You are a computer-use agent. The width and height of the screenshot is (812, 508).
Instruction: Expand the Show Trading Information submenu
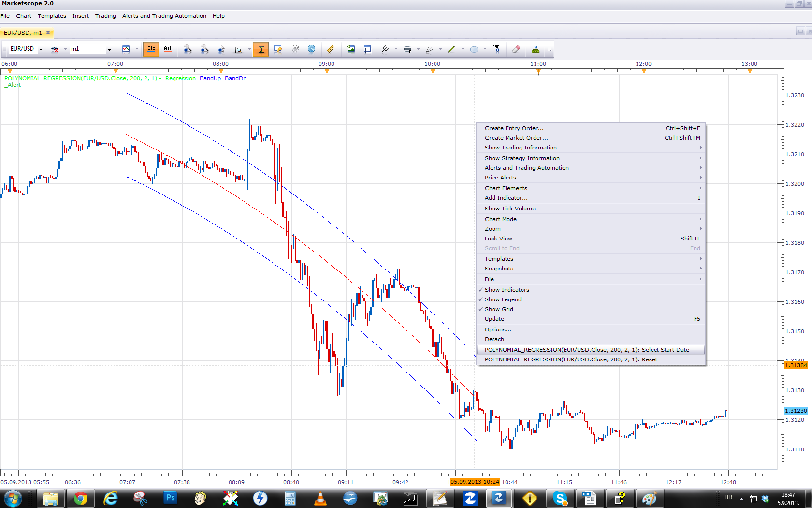[590, 148]
